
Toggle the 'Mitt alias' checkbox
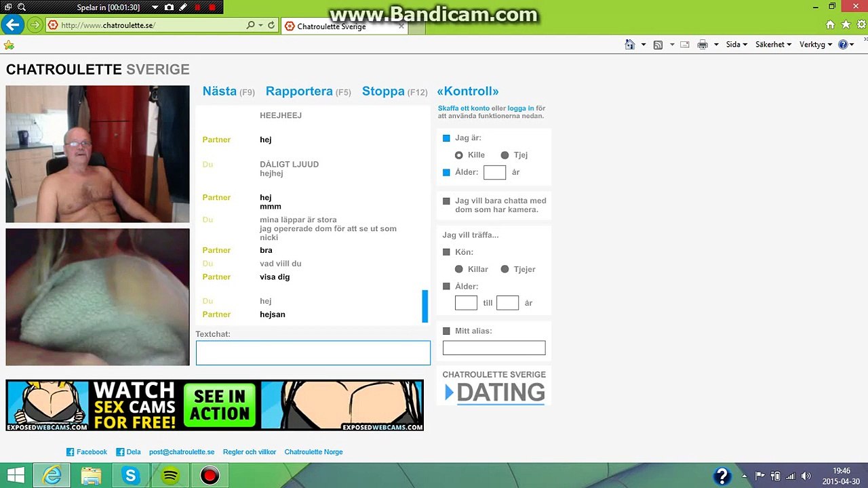446,331
